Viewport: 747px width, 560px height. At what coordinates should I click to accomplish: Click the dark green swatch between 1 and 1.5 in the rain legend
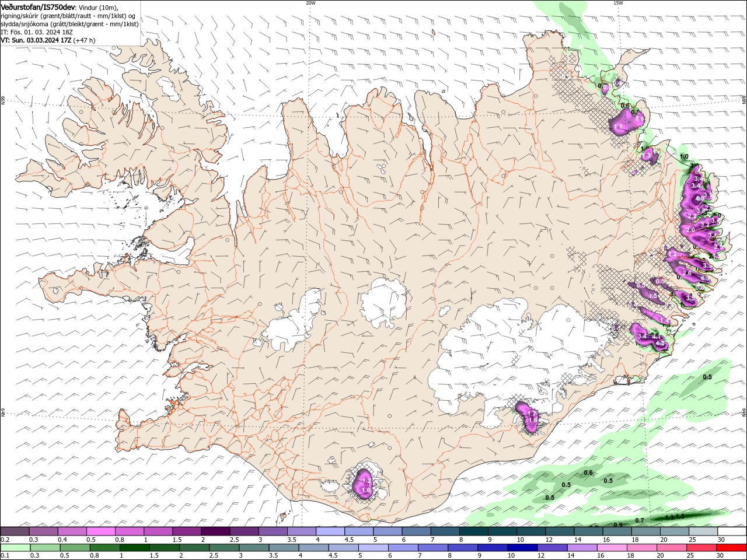[135, 548]
